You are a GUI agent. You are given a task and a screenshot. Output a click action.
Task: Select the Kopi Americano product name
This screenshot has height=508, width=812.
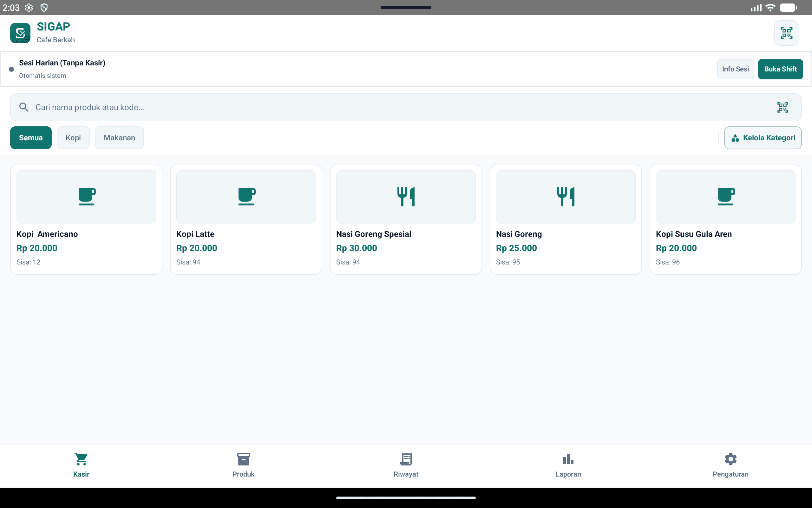[x=47, y=234]
